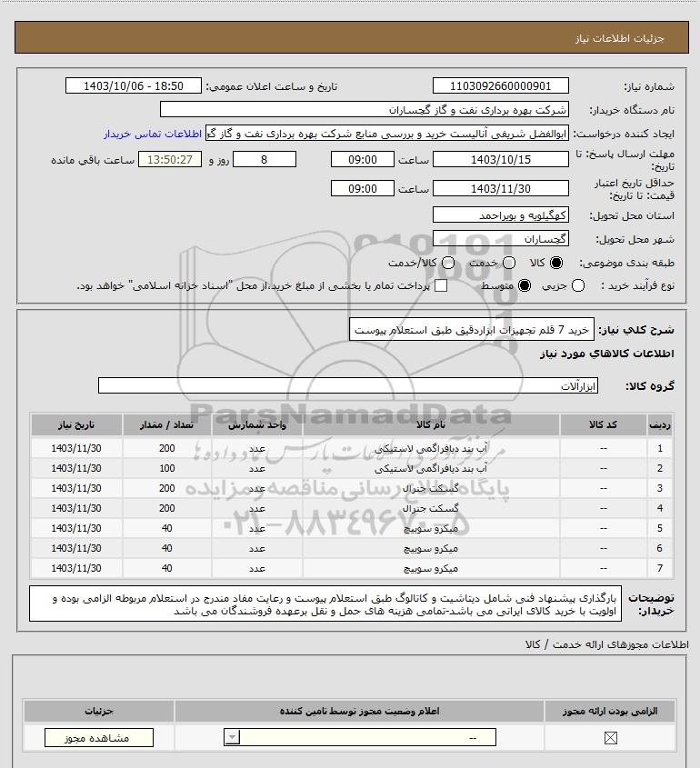The width and height of the screenshot is (700, 768).
Task: Select row 6 item name میکرو سوییچ
Action: (x=431, y=549)
